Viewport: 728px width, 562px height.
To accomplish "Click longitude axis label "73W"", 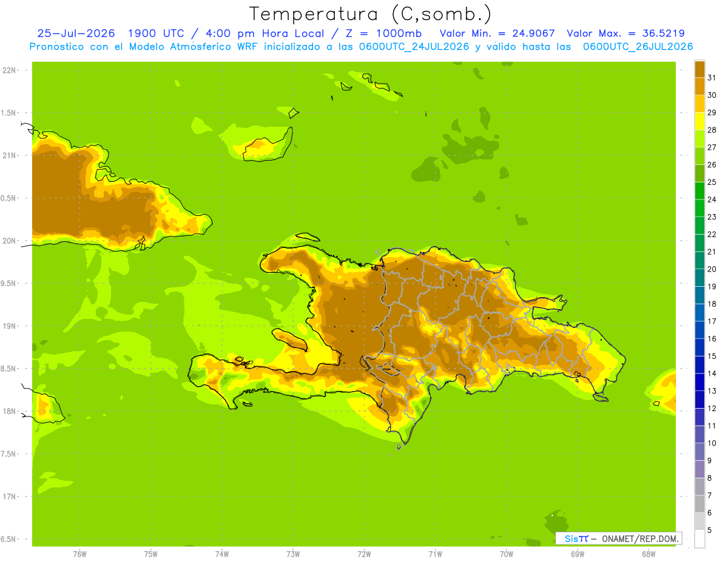I will 293,554.
